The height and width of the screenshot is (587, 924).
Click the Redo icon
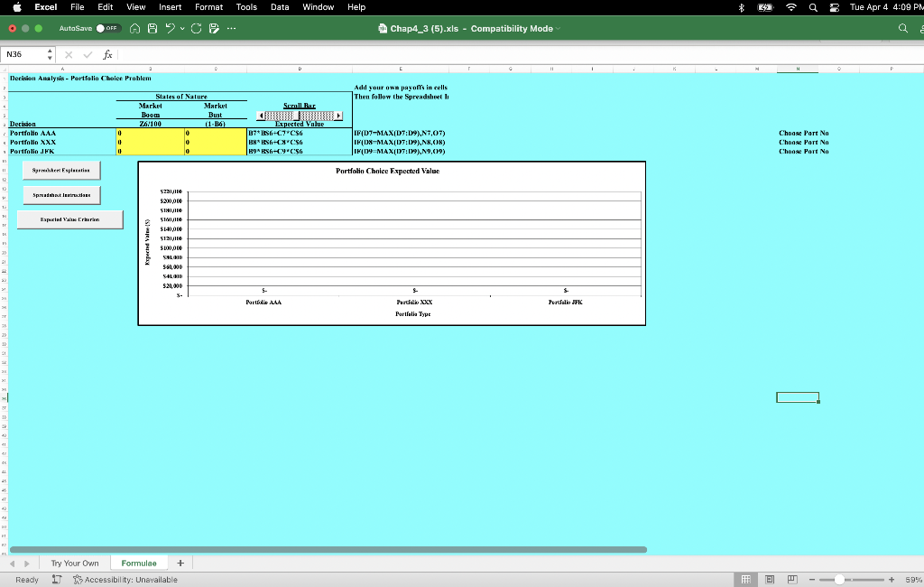click(x=196, y=28)
